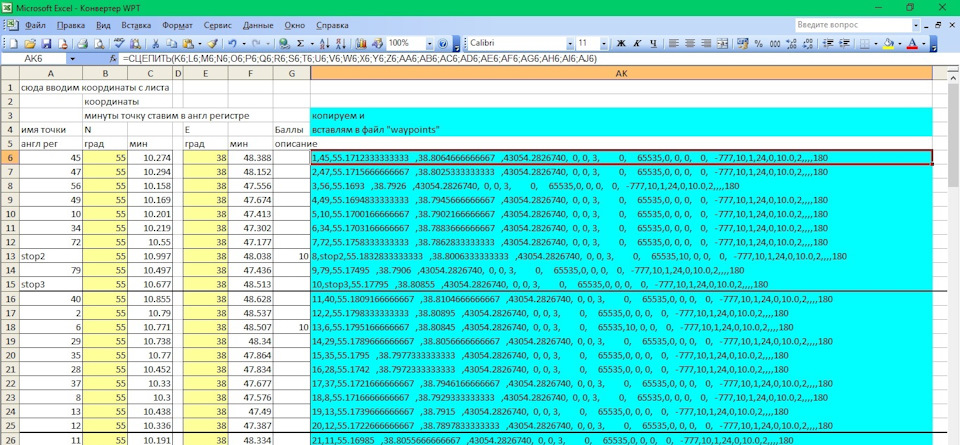
Task: Open the Формат menu
Action: pyautogui.click(x=178, y=26)
